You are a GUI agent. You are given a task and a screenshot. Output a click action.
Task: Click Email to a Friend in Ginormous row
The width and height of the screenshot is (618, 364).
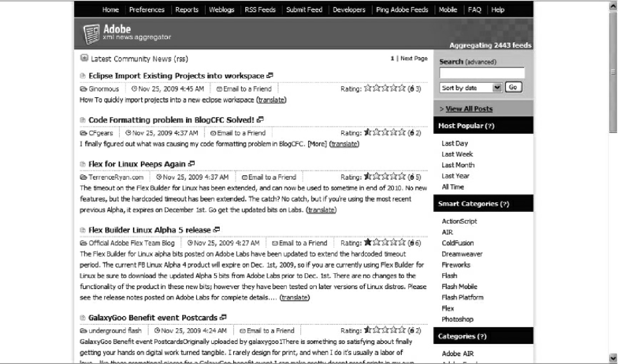coord(247,89)
